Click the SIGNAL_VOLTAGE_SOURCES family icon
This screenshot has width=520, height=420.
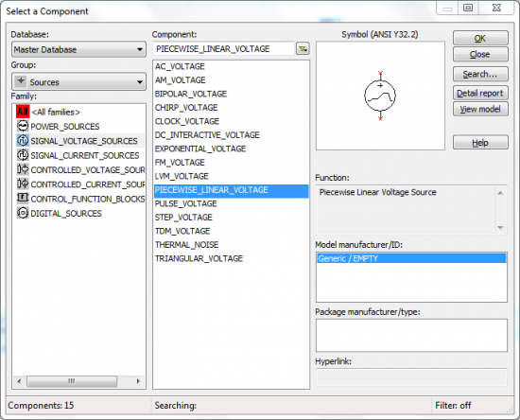click(x=23, y=141)
